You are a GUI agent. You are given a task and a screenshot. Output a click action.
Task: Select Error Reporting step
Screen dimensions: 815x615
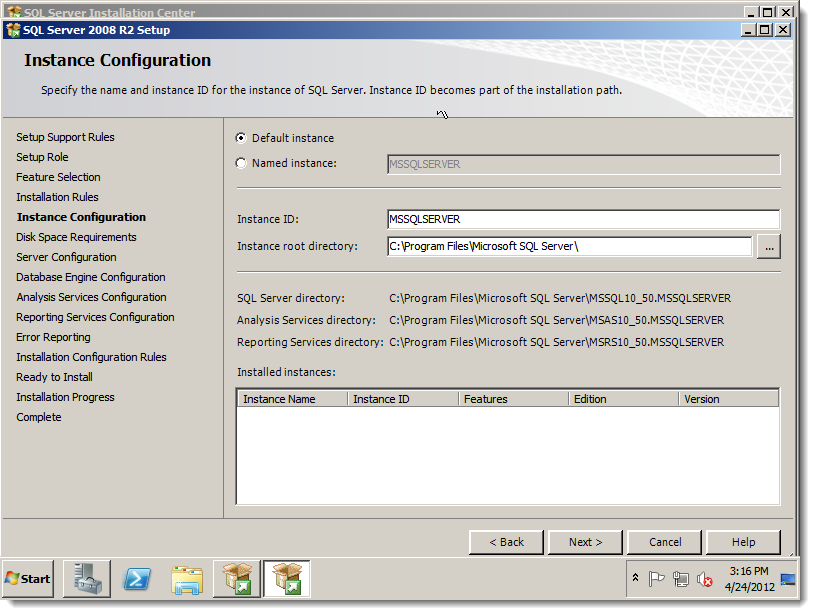point(54,337)
